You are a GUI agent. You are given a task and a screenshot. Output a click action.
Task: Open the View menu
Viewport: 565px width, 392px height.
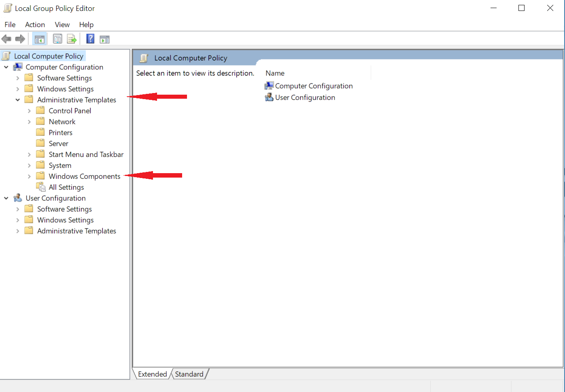tap(62, 25)
